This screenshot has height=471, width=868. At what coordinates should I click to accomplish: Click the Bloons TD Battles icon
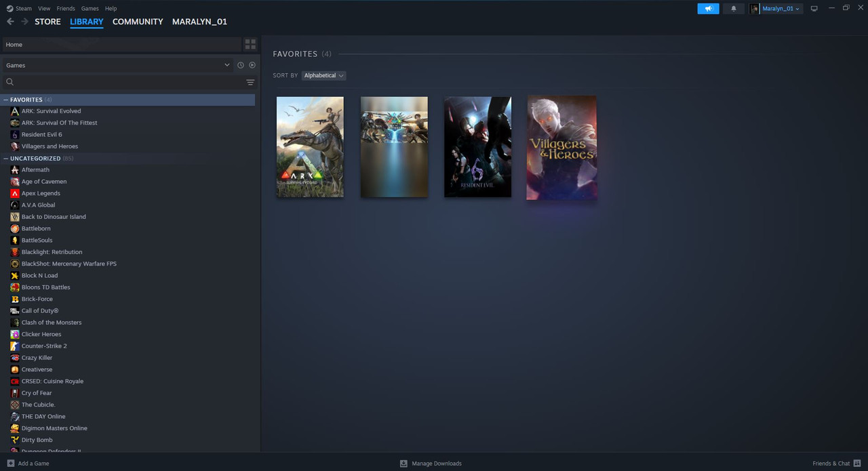point(15,287)
